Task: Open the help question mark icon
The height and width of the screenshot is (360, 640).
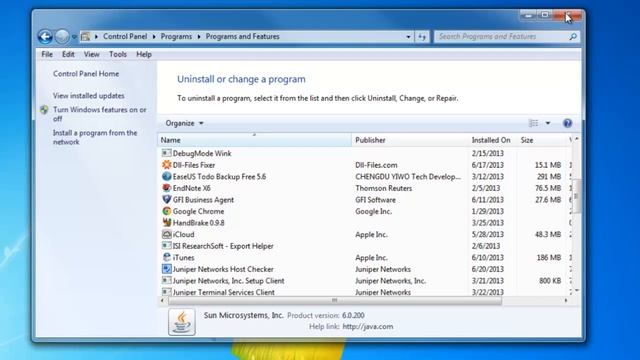Action: tap(567, 123)
